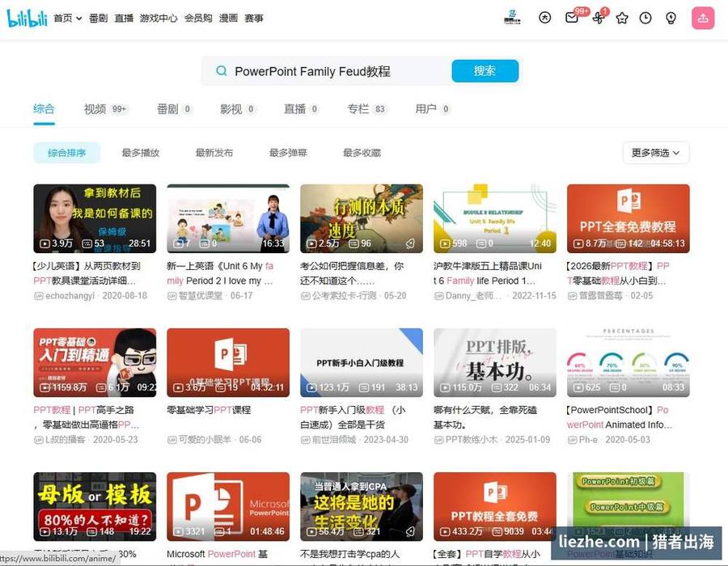Image resolution: width=728 pixels, height=566 pixels.
Task: Open the PPT新手小白入门级教程 thumbnail
Action: point(362,363)
